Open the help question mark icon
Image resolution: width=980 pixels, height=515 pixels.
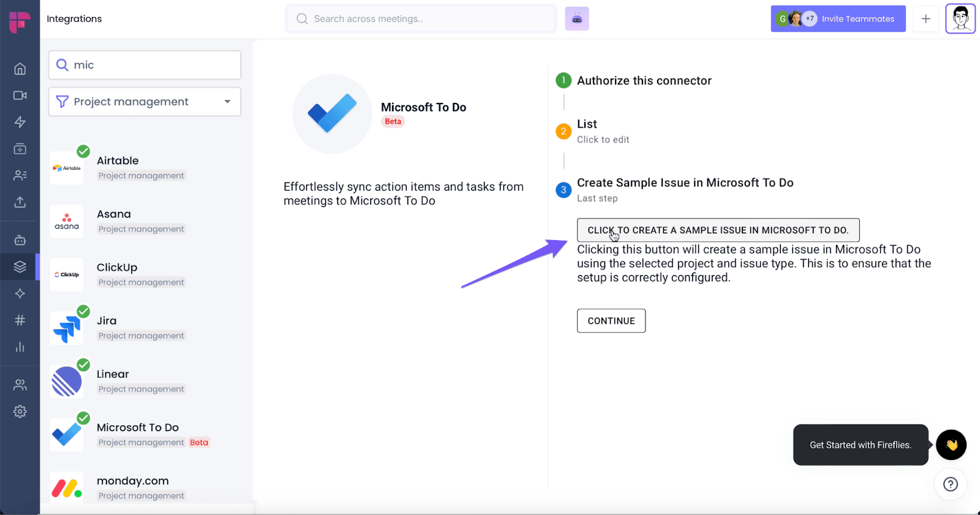[951, 484]
